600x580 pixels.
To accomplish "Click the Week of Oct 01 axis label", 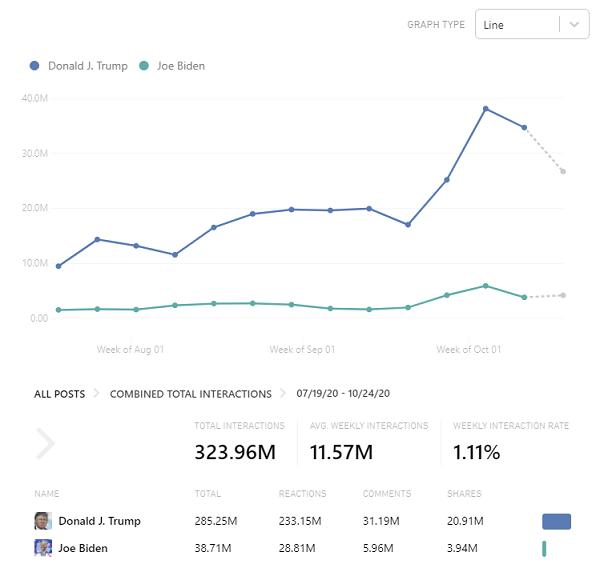I will 469,349.
